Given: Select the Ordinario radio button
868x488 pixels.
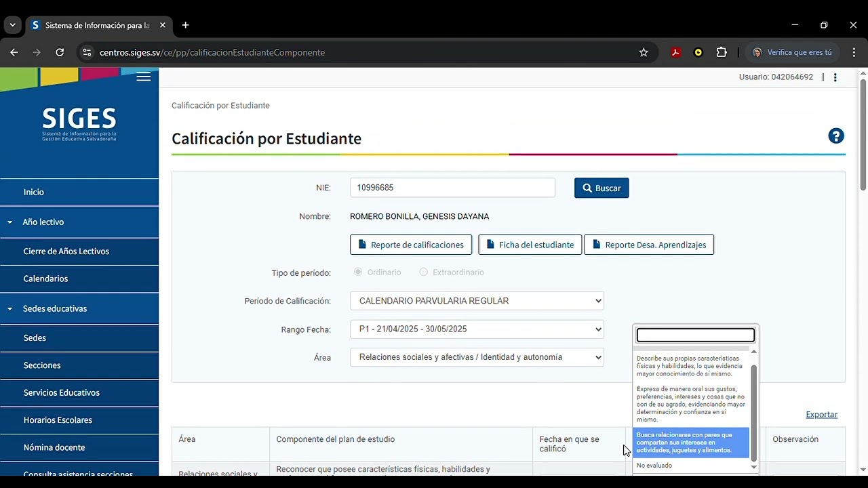Looking at the screenshot, I should pyautogui.click(x=358, y=272).
